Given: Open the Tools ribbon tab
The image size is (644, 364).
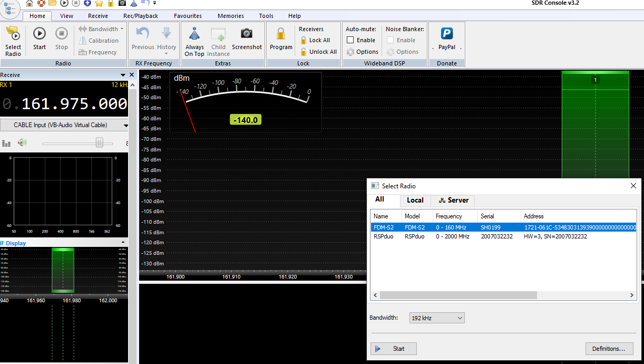Looking at the screenshot, I should coord(266,16).
